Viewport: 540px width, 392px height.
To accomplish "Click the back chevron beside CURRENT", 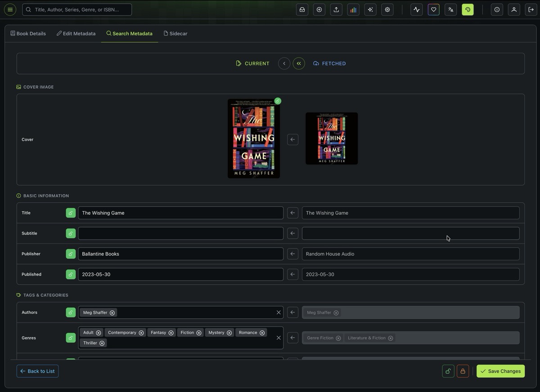I will tap(284, 63).
